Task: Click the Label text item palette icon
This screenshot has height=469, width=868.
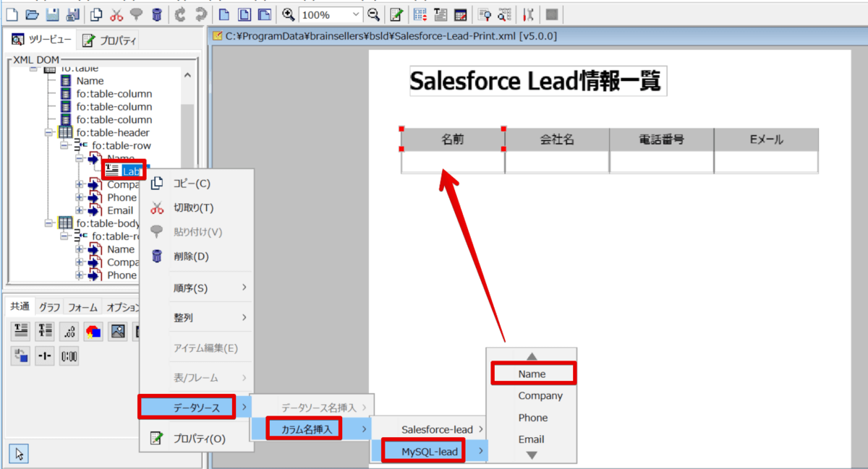Action: [21, 331]
